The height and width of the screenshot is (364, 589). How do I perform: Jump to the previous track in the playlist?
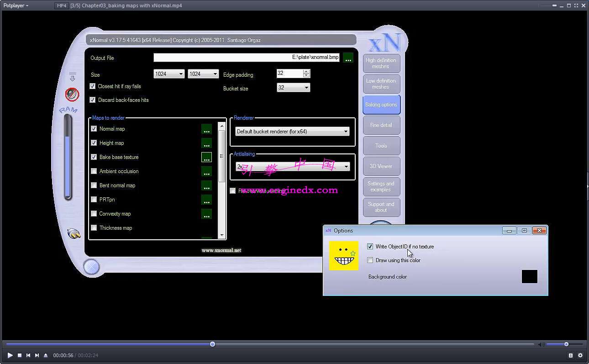click(28, 355)
